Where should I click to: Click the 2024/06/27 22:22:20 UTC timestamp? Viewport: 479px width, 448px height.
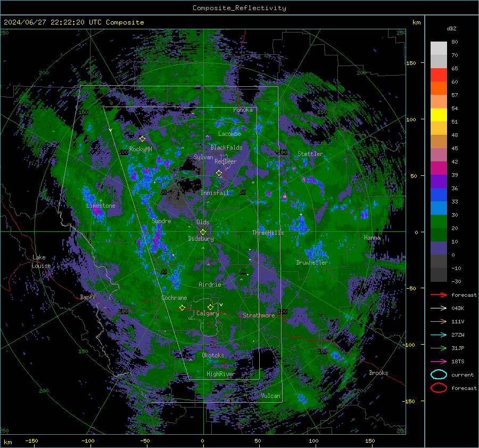74,22
